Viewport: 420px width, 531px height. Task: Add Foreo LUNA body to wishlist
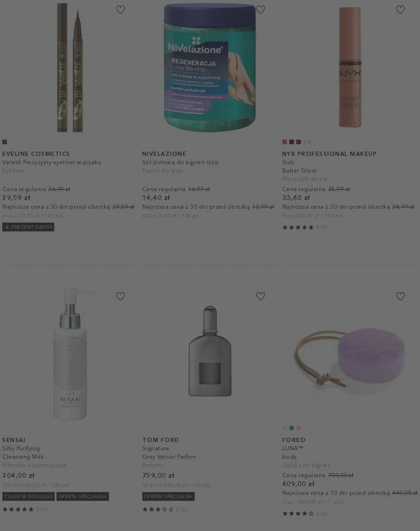click(400, 296)
